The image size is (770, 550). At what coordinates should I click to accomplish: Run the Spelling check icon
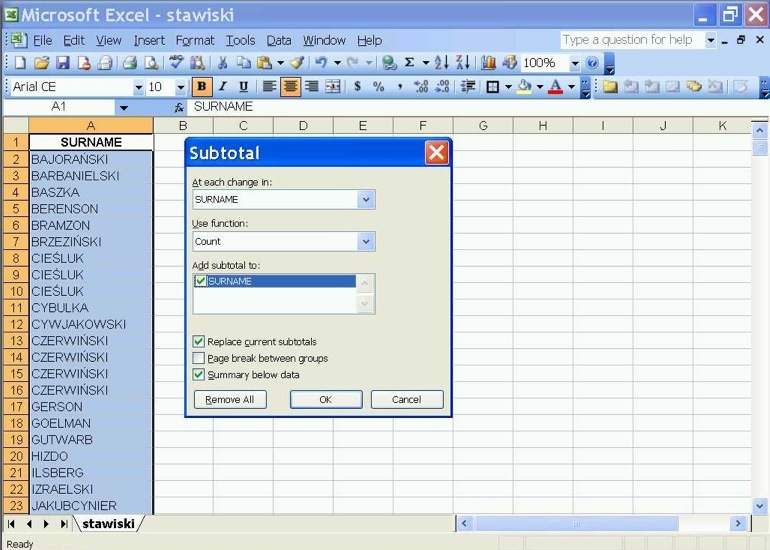(x=176, y=63)
